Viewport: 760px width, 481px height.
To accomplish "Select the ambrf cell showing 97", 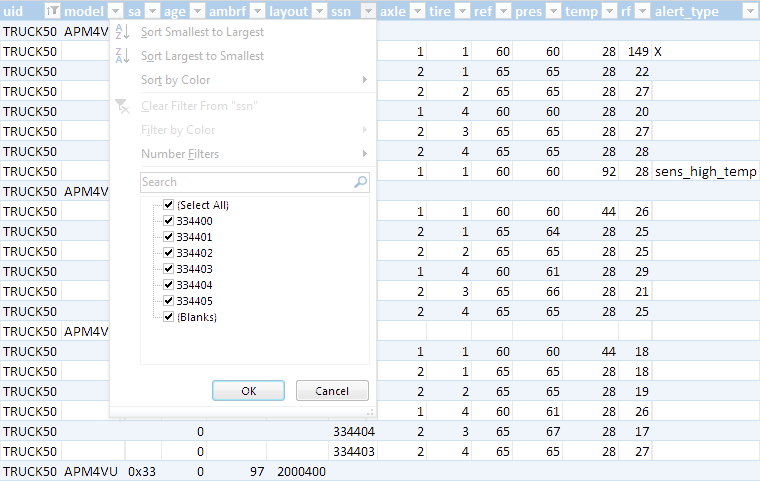I will (236, 471).
